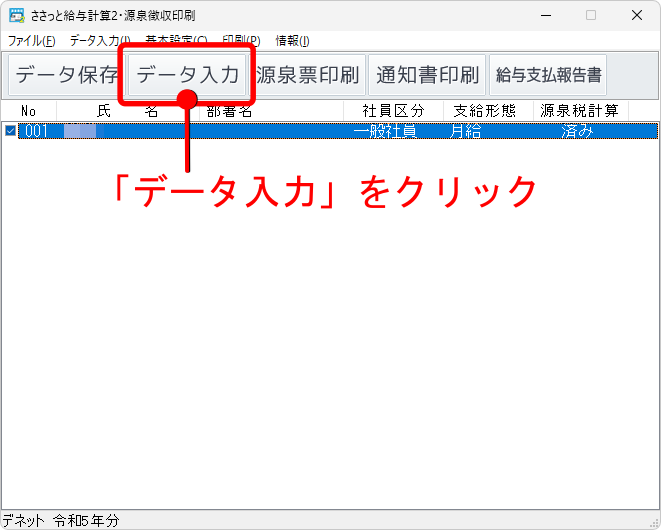The height and width of the screenshot is (530, 661).
Task: Open the ファイル(F) menu
Action: pyautogui.click(x=31, y=41)
